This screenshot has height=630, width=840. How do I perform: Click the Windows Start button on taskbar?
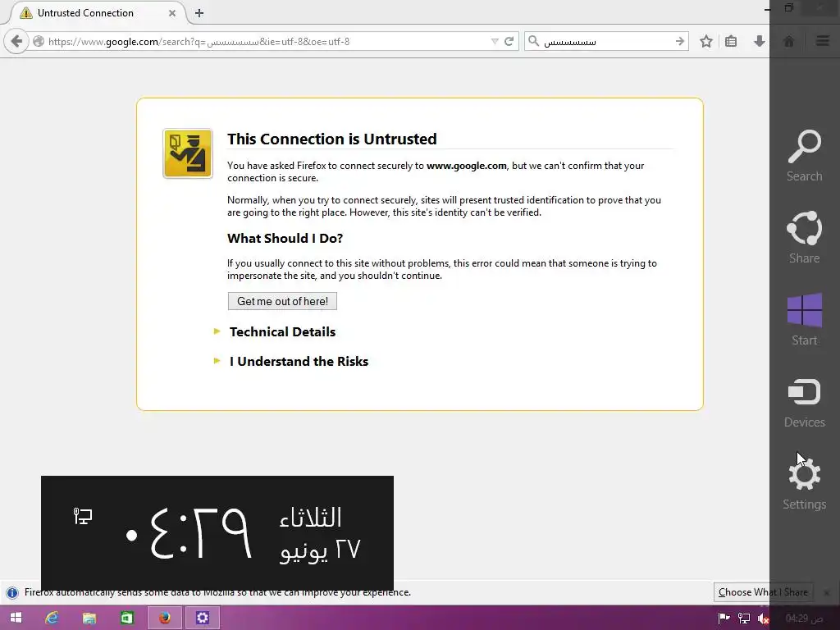(16, 618)
